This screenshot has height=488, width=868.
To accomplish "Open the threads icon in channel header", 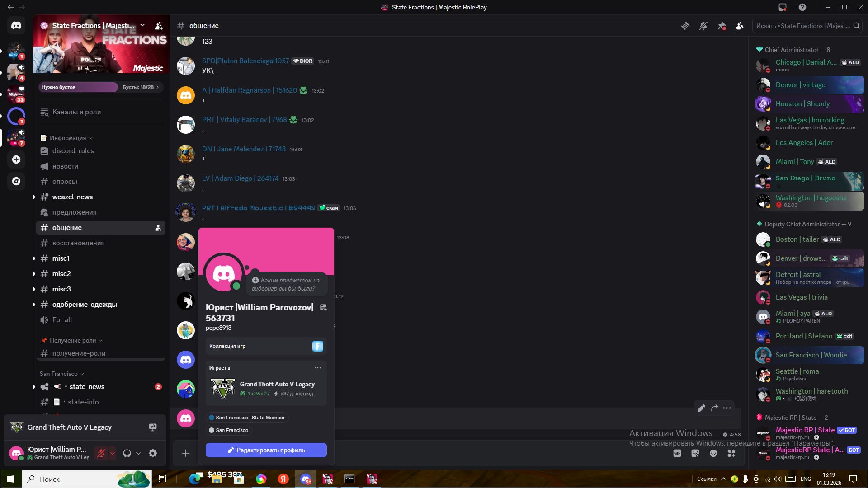I will click(x=685, y=26).
